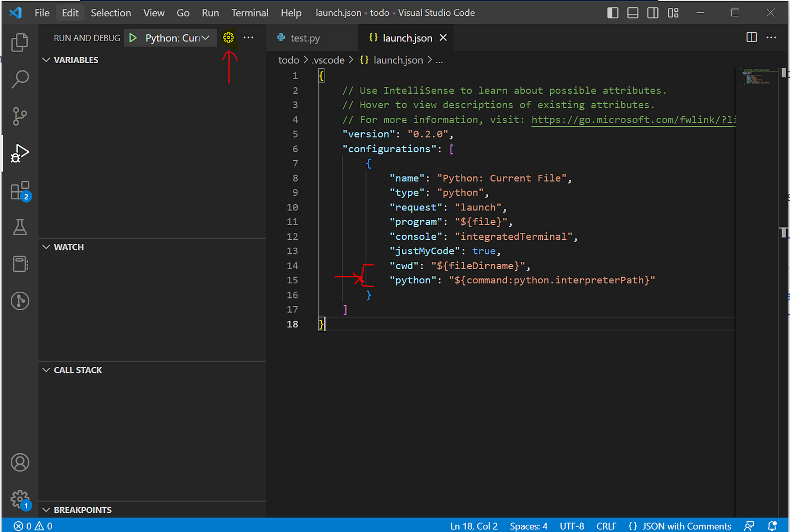Open the Search view in activity bar
The height and width of the screenshot is (532, 790).
point(20,79)
